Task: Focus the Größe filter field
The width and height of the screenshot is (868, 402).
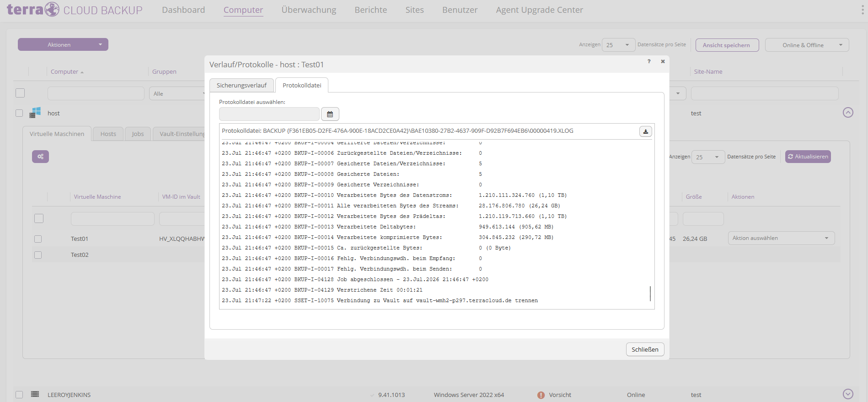Action: click(x=703, y=219)
